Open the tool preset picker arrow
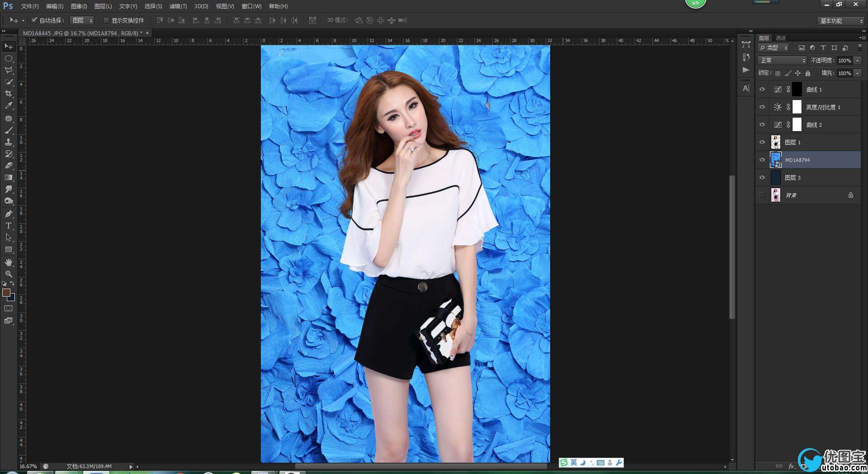 click(x=23, y=20)
